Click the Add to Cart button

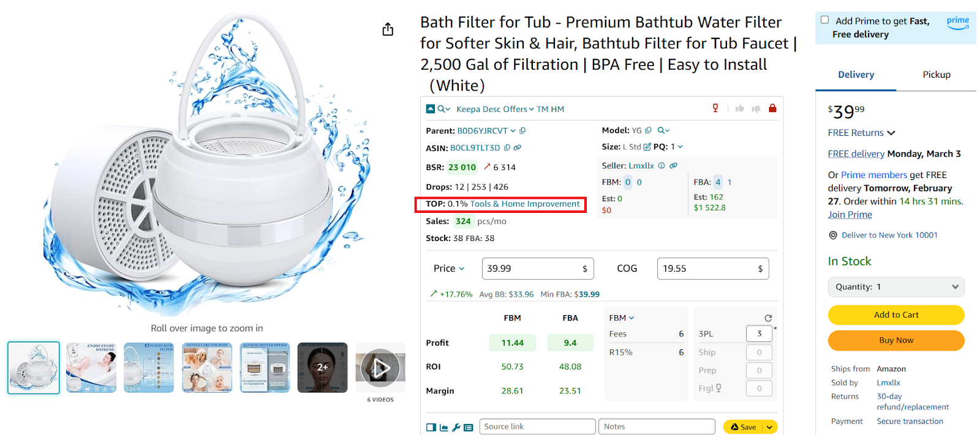tap(896, 314)
